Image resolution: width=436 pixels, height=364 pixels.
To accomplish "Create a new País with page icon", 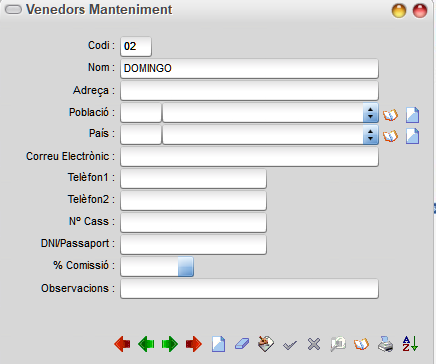I will coord(412,136).
